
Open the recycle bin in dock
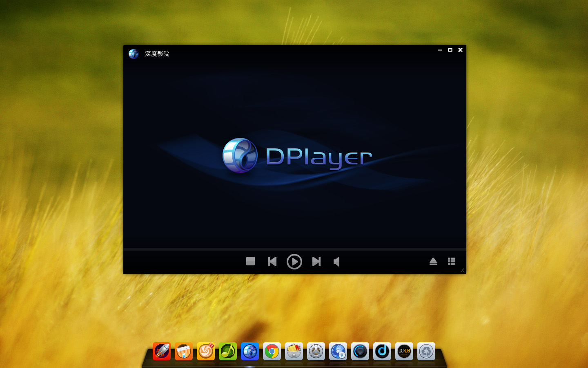pyautogui.click(x=426, y=351)
